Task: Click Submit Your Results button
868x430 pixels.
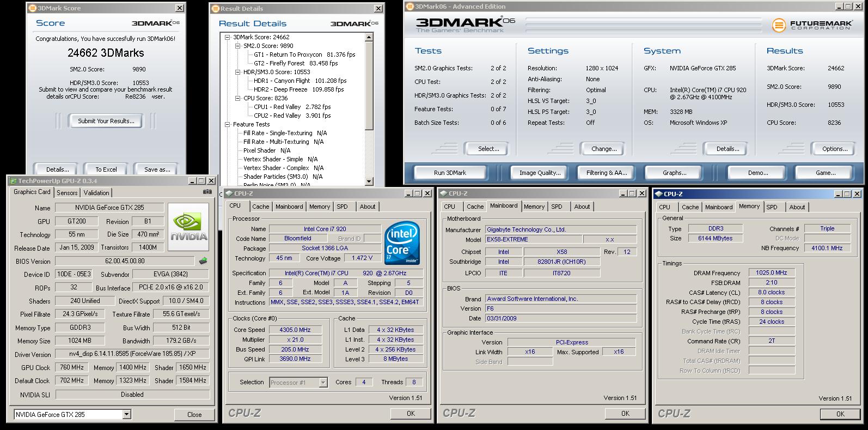Action: (x=106, y=121)
